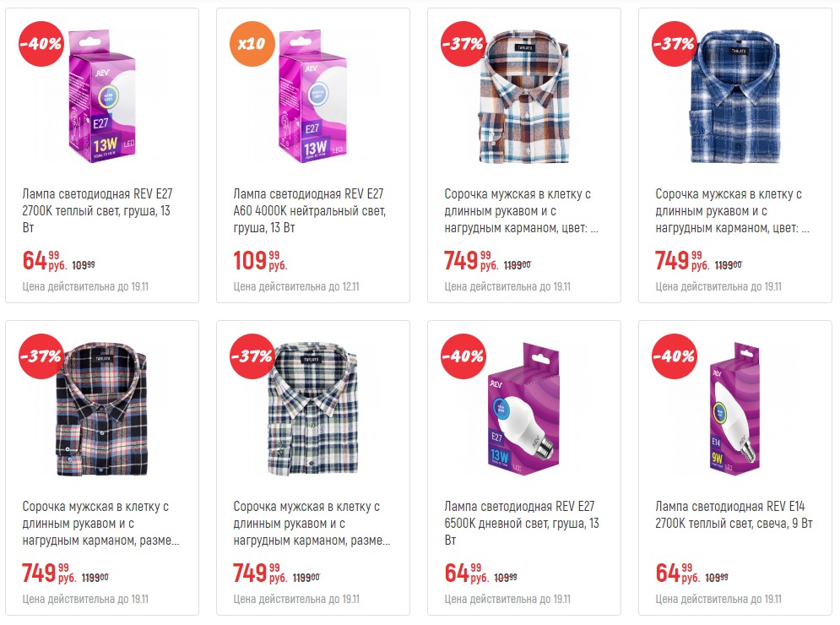Open the title link for lamp REV E14 2700K свеча
The height and width of the screenshot is (625, 840).
734,514
